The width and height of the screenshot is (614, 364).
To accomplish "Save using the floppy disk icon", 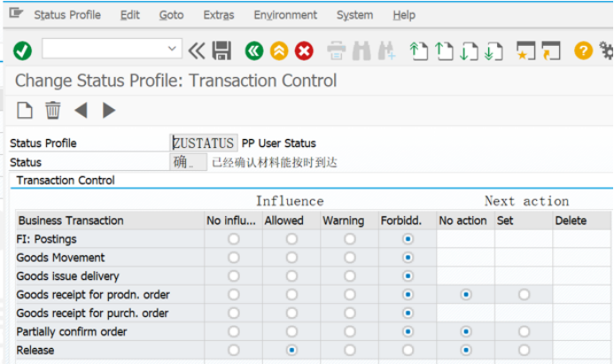I will point(222,50).
